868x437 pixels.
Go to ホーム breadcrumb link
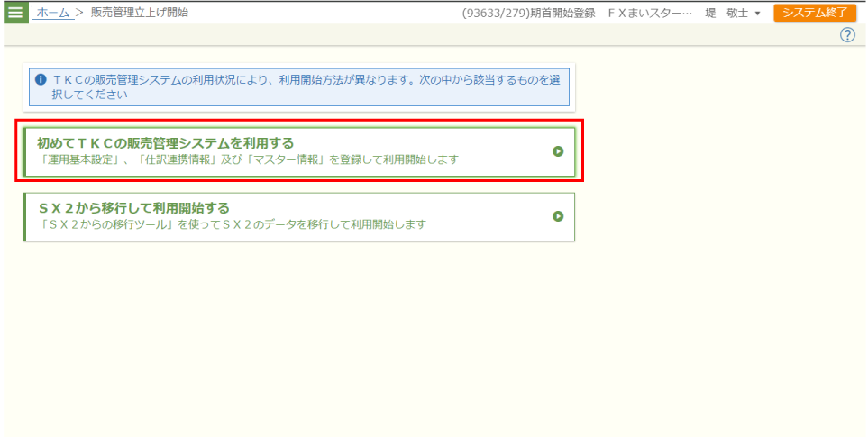point(53,13)
